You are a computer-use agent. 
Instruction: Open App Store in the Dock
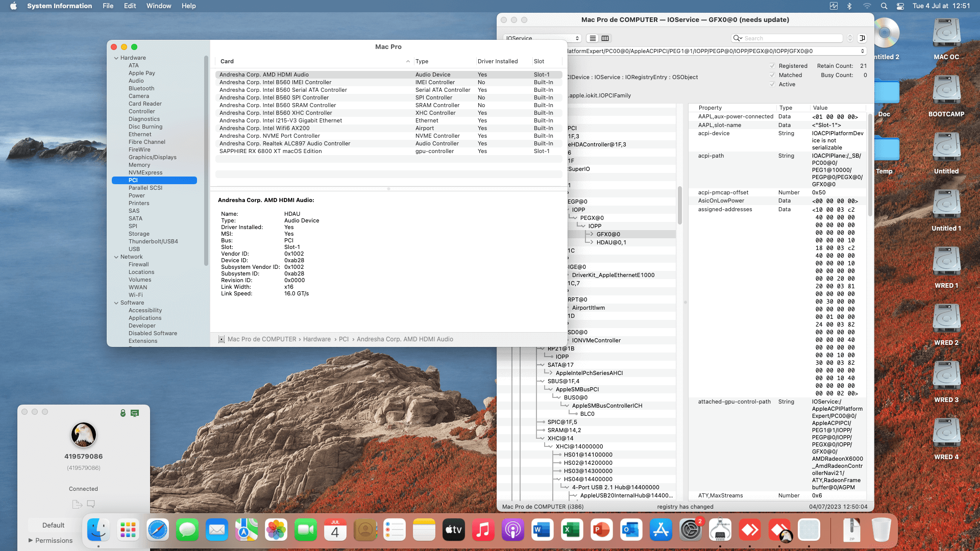661,530
